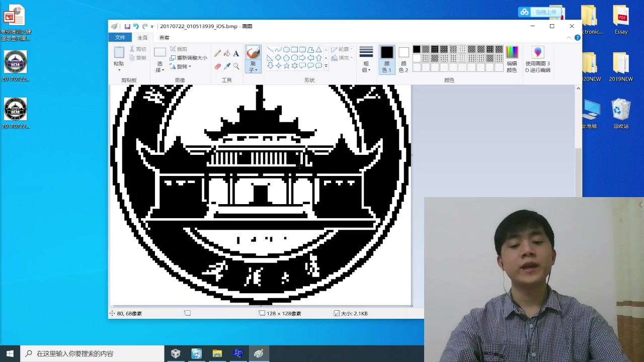The width and height of the screenshot is (644, 362).
Task: Switch to the 主页 (Home) tab
Action: click(143, 38)
